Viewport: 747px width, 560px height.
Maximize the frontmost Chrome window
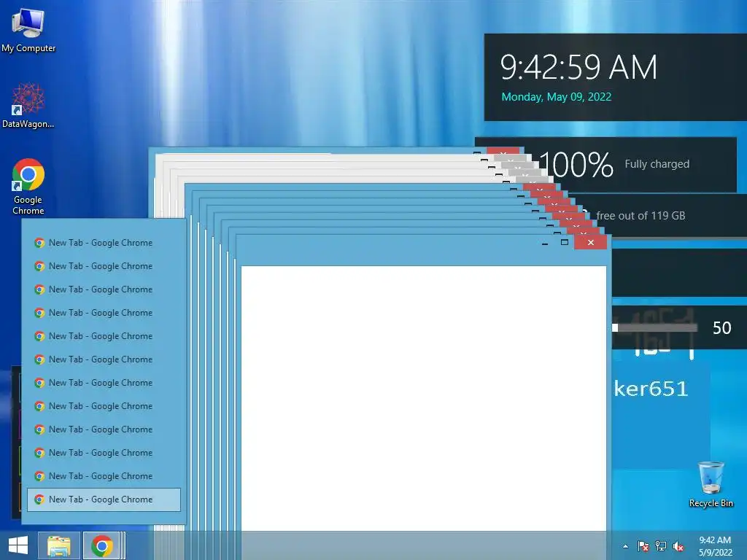click(565, 242)
